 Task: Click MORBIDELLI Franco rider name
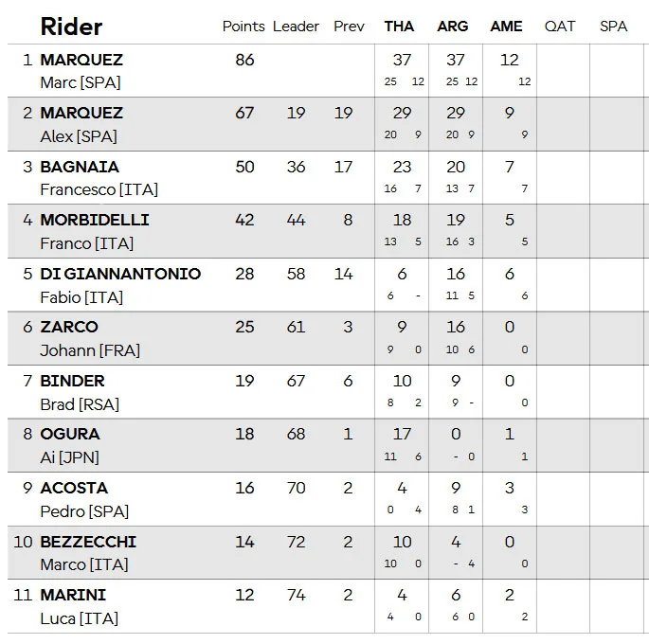click(95, 232)
